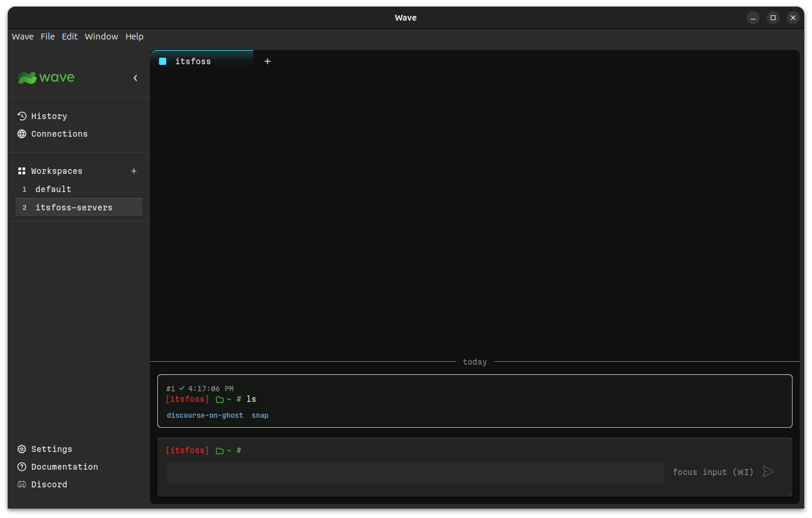
Task: Open History from the sidebar
Action: [x=48, y=116]
